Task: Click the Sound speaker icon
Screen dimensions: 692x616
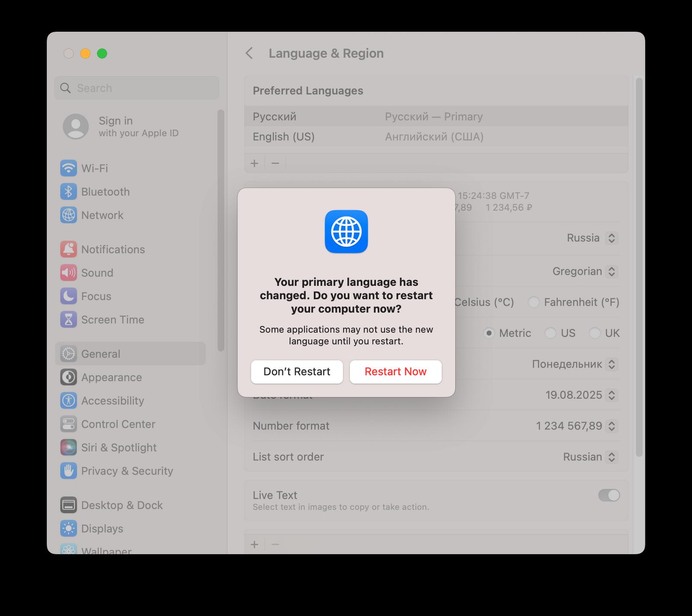Action: [68, 273]
